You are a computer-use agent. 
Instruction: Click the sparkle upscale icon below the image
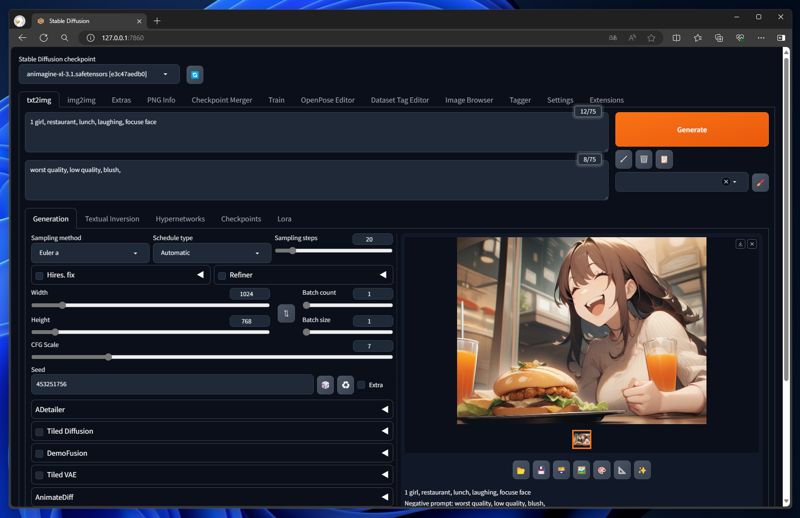[642, 470]
